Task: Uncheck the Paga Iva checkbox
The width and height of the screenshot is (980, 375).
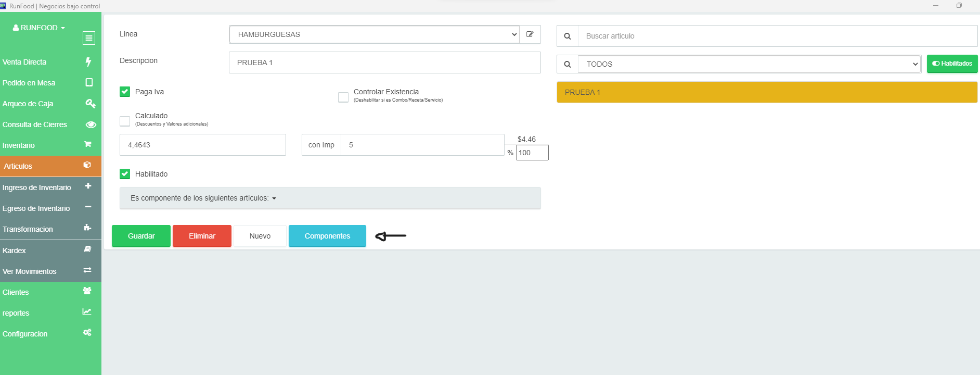Action: 125,92
